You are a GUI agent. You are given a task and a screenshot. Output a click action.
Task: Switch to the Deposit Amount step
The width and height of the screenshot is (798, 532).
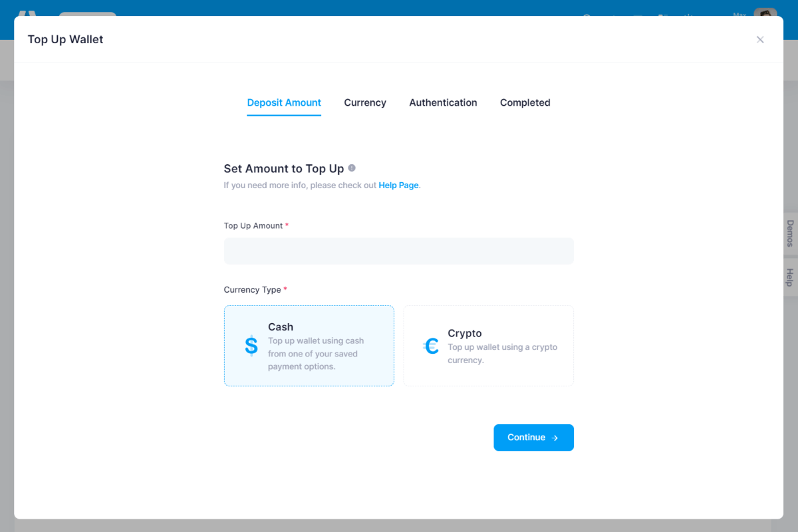click(x=284, y=103)
